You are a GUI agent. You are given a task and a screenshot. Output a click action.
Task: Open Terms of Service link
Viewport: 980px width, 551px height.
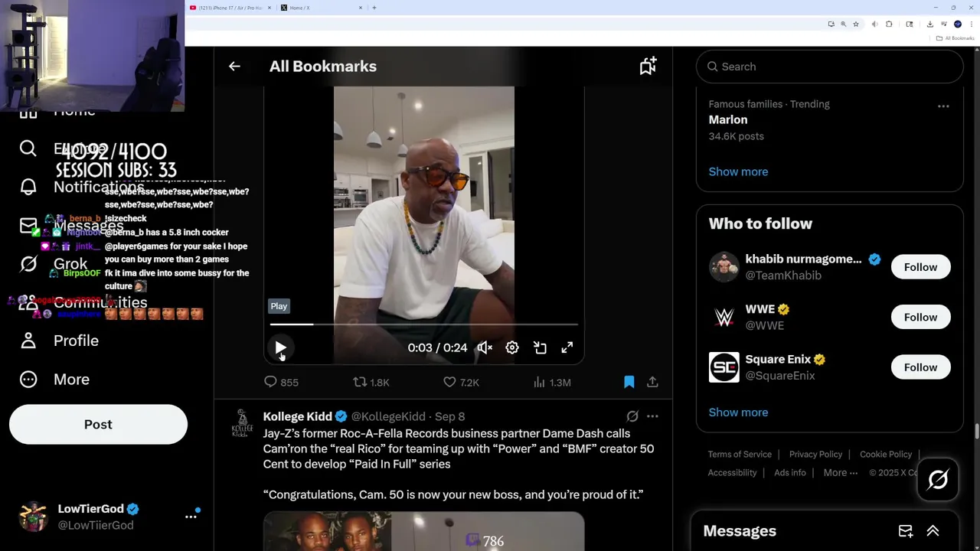coord(740,455)
